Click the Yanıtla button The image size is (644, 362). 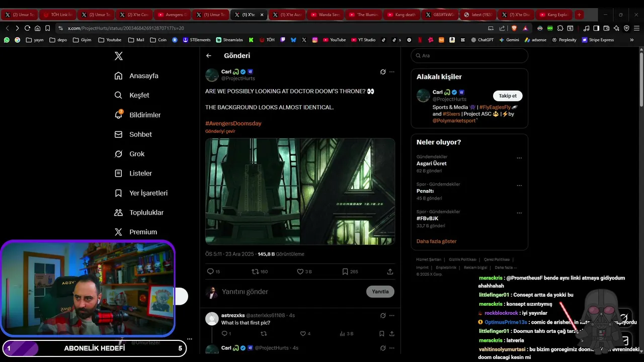pyautogui.click(x=380, y=292)
